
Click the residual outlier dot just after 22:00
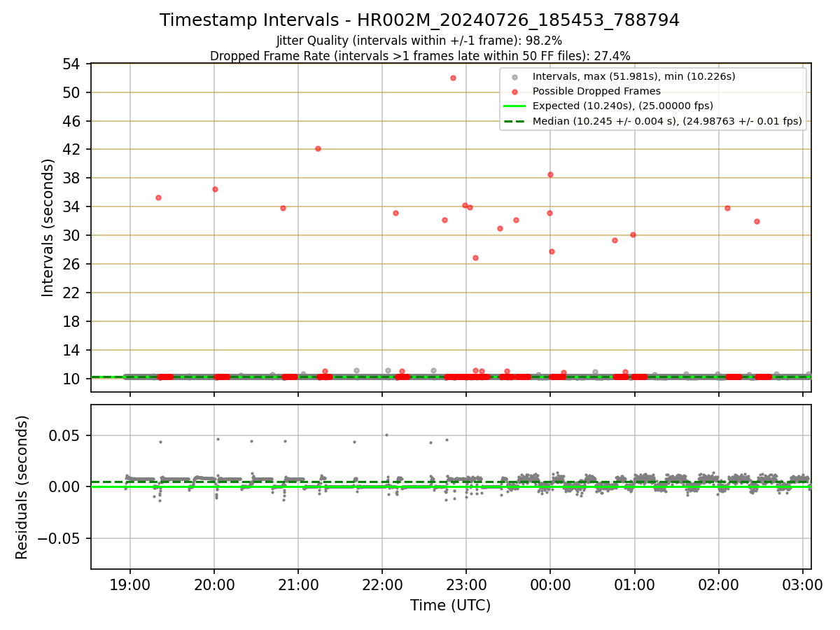[x=386, y=435]
